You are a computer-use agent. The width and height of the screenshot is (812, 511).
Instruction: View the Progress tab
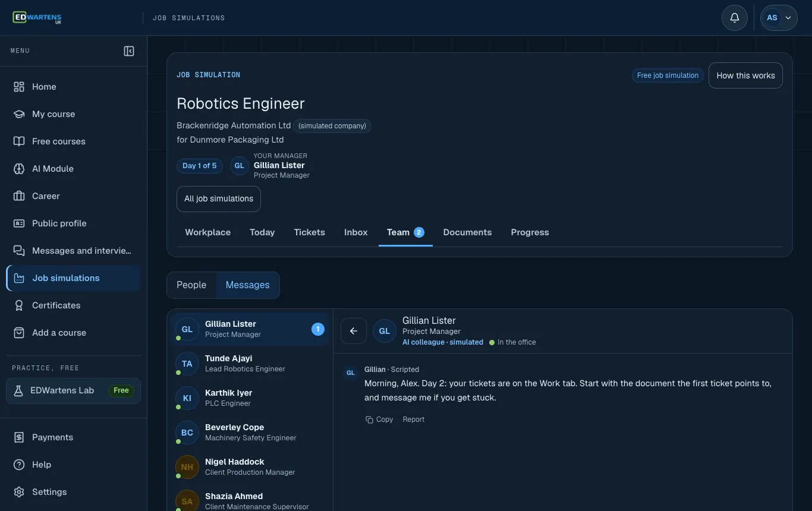530,232
